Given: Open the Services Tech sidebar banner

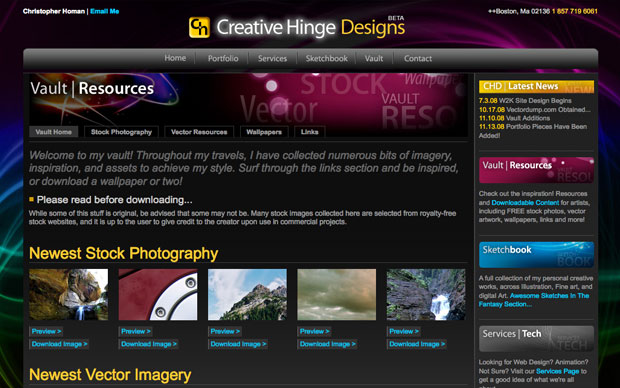Looking at the screenshot, I should [536, 339].
